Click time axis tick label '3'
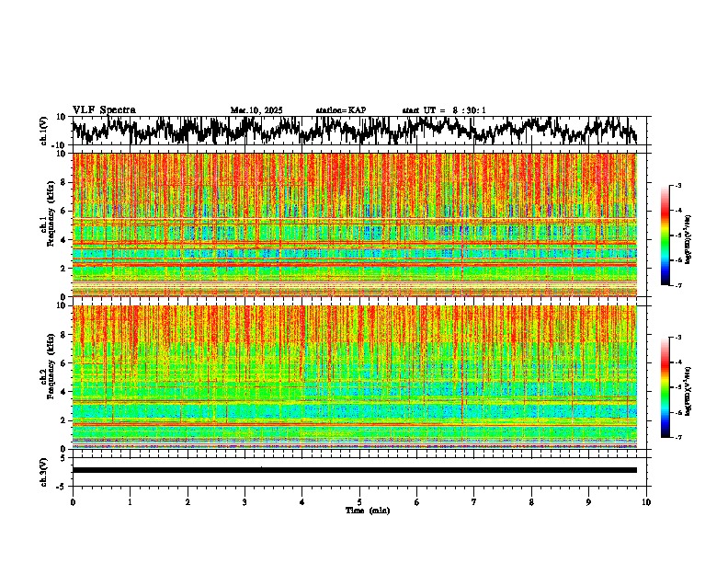This screenshot has height=563, width=728. point(245,502)
